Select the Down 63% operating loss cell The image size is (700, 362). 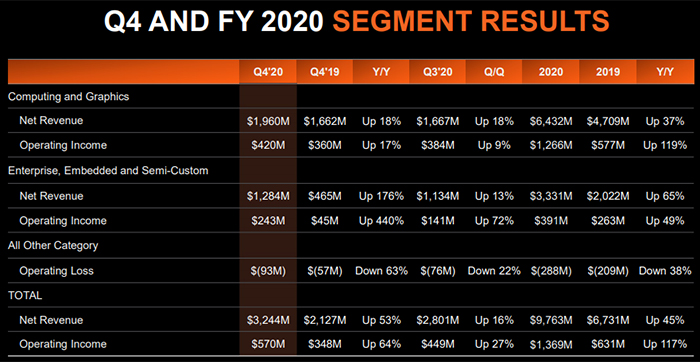(381, 270)
